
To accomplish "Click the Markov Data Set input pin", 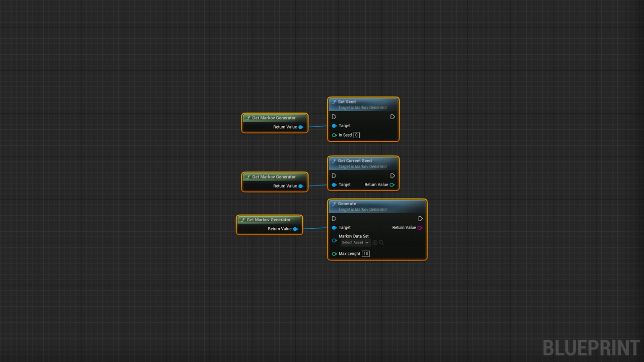I will 334,240.
